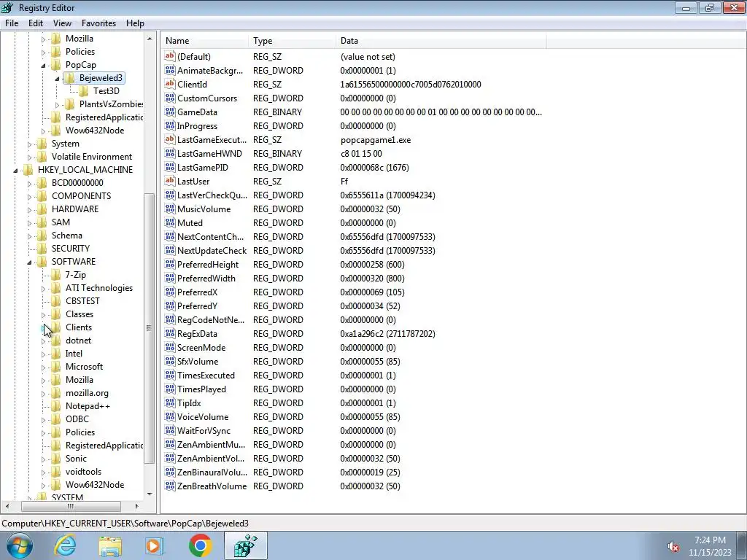Screen dimensions: 747x560
Task: Click the ZenBreathVolume value icon
Action: point(169,486)
